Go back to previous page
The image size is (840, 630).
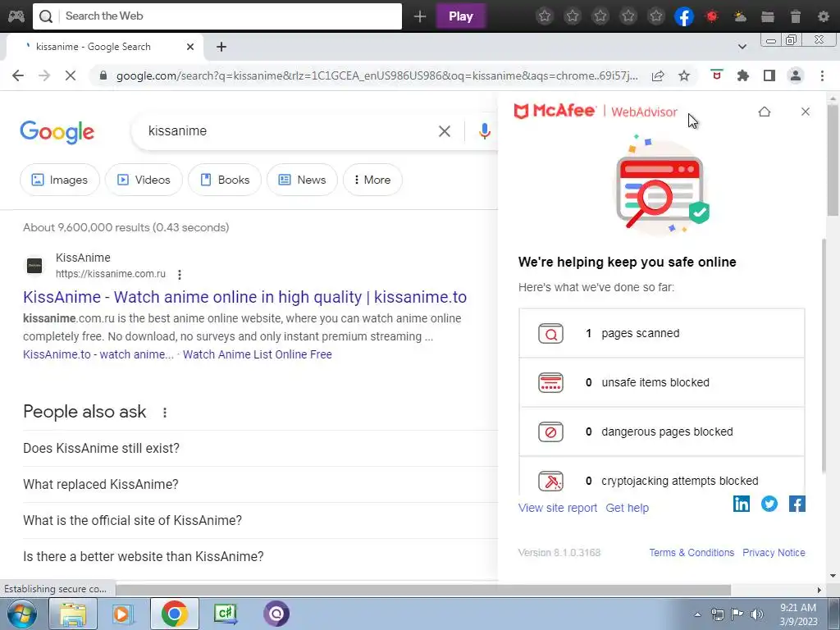tap(18, 75)
